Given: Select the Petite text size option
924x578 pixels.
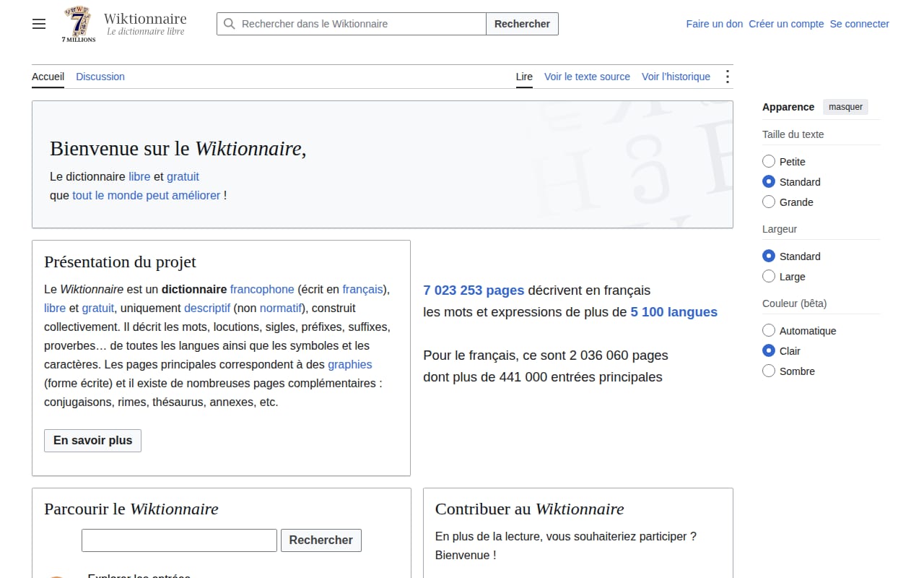Looking at the screenshot, I should coord(769,162).
